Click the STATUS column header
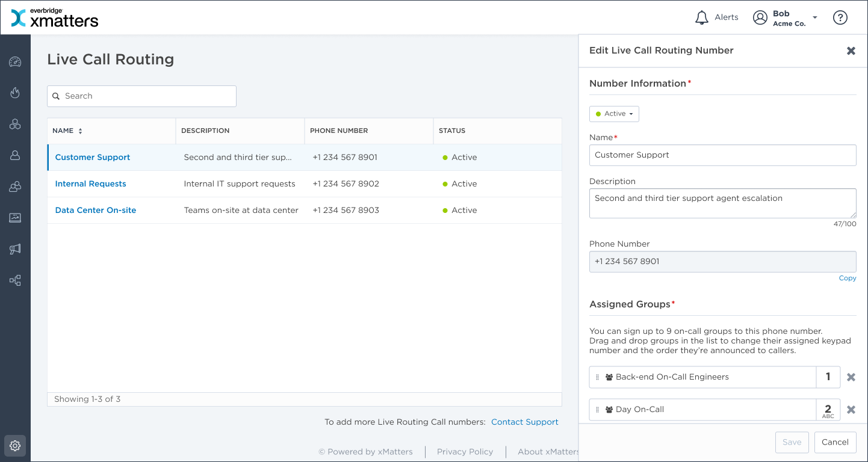The height and width of the screenshot is (462, 868). point(452,131)
